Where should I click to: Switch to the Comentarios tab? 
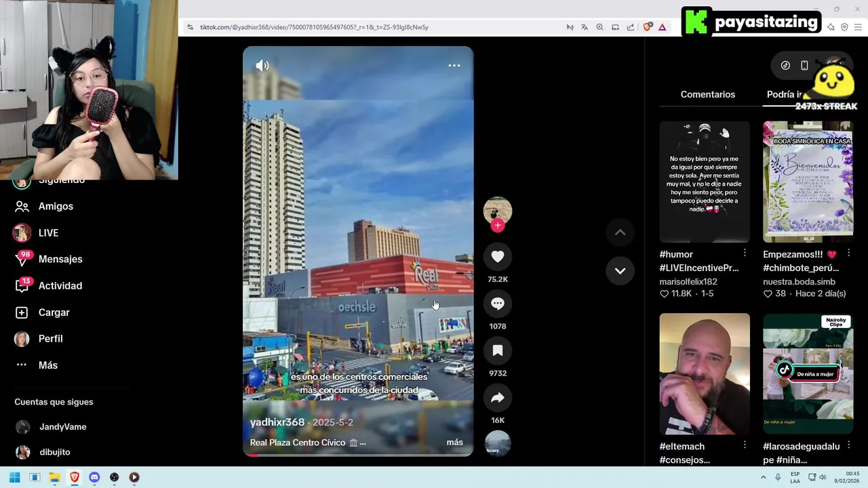707,94
